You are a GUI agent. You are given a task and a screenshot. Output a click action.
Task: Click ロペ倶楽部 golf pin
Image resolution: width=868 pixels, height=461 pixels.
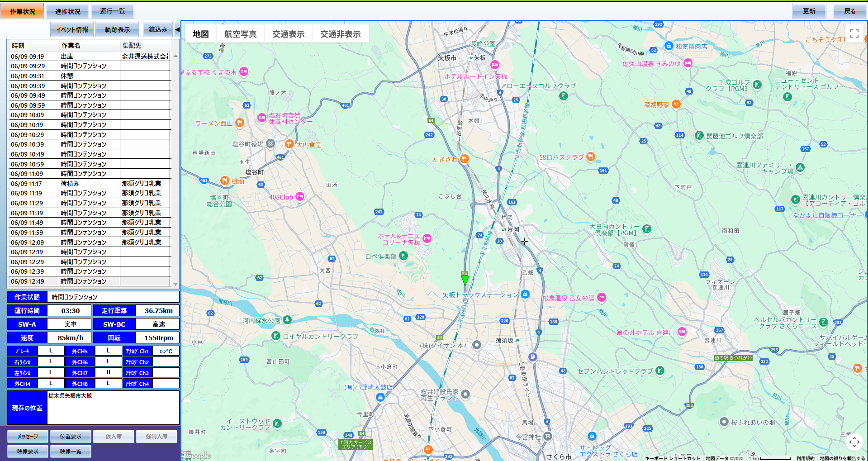pyautogui.click(x=403, y=256)
